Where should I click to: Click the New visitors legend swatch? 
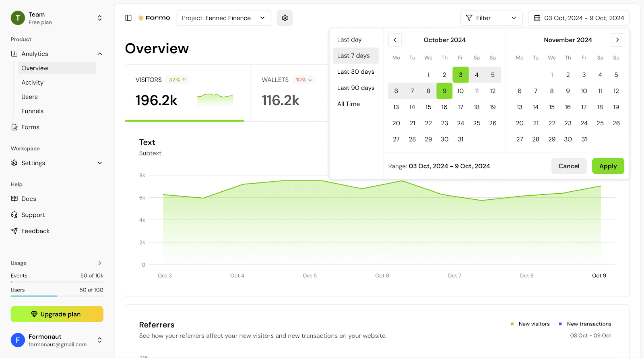click(512, 324)
